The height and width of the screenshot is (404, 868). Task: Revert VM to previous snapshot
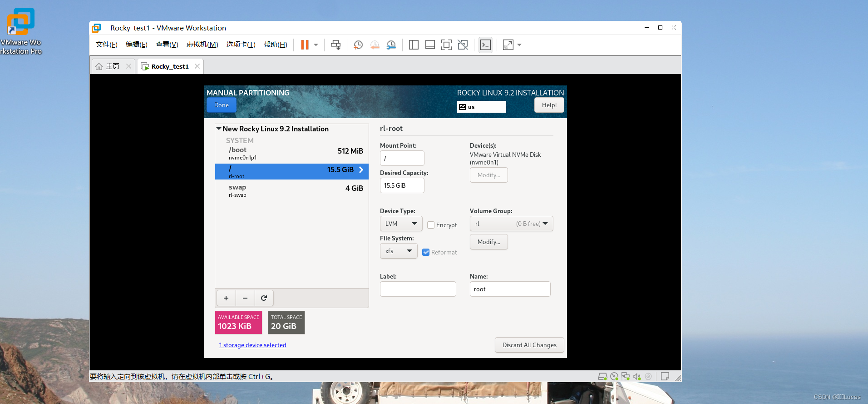375,45
